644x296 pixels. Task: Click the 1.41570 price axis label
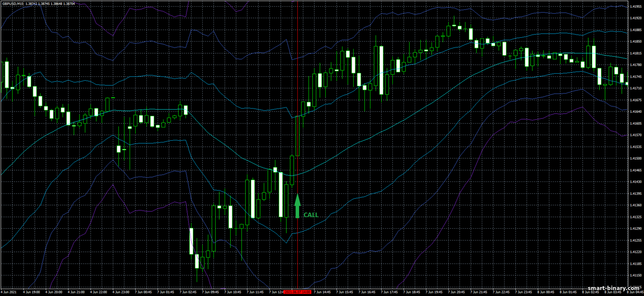[x=635, y=135]
